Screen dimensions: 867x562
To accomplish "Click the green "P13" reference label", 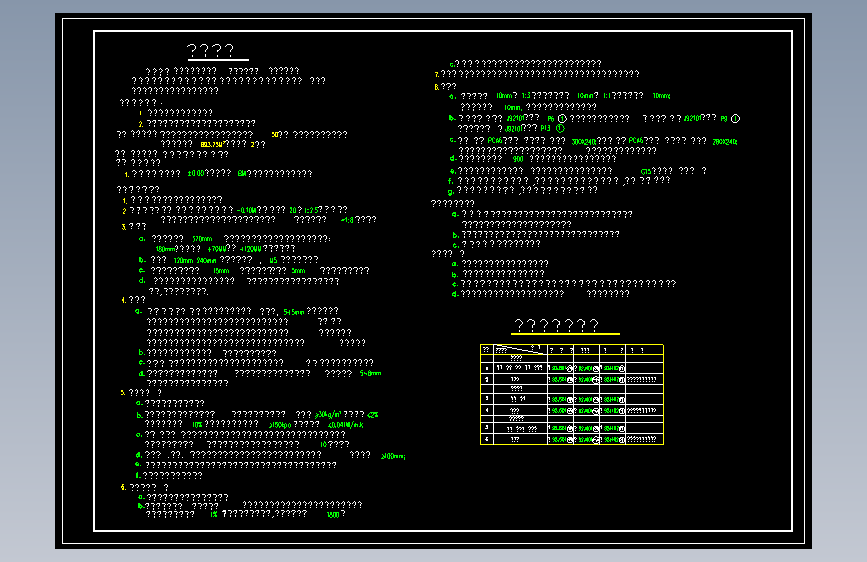I will coord(545,128).
